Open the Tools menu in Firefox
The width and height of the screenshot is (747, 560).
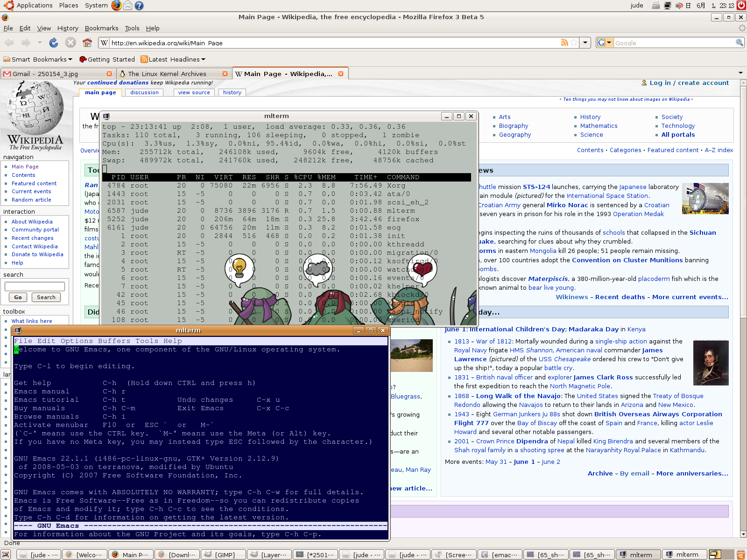coord(132,28)
